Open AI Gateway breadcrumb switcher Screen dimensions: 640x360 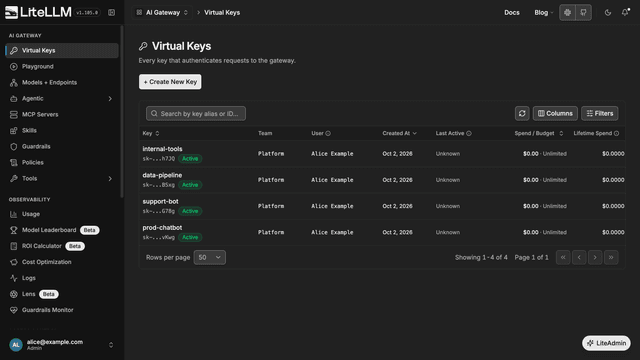(x=162, y=13)
